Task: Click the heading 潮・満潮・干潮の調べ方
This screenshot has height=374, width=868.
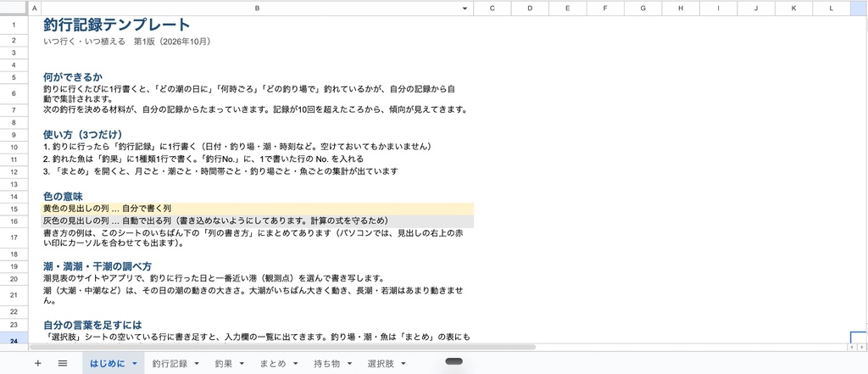Action: (97, 266)
